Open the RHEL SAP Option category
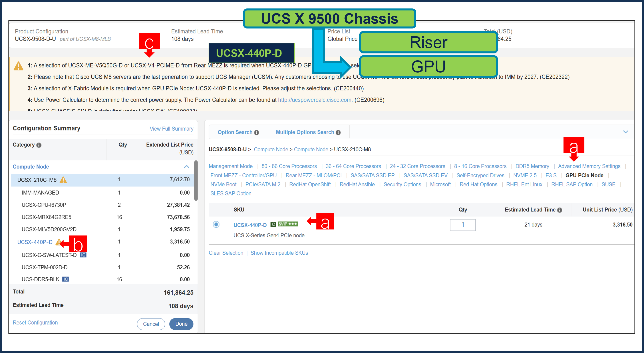The height and width of the screenshot is (353, 644). coord(572,184)
